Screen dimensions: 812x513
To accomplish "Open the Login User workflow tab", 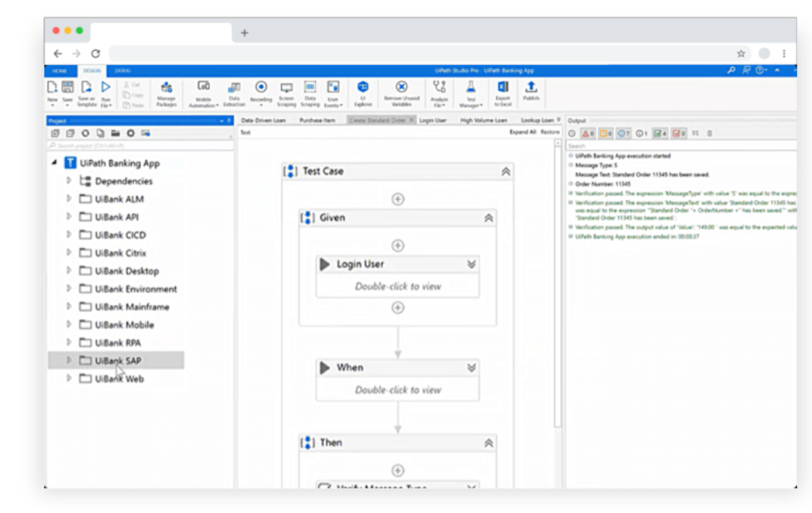I will click(433, 120).
